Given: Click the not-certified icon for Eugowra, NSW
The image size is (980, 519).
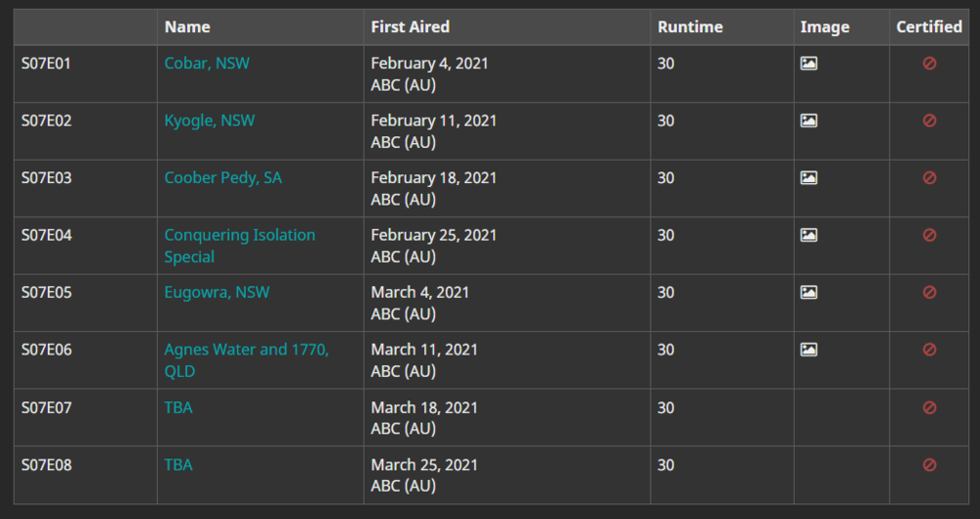Looking at the screenshot, I should click(x=929, y=292).
